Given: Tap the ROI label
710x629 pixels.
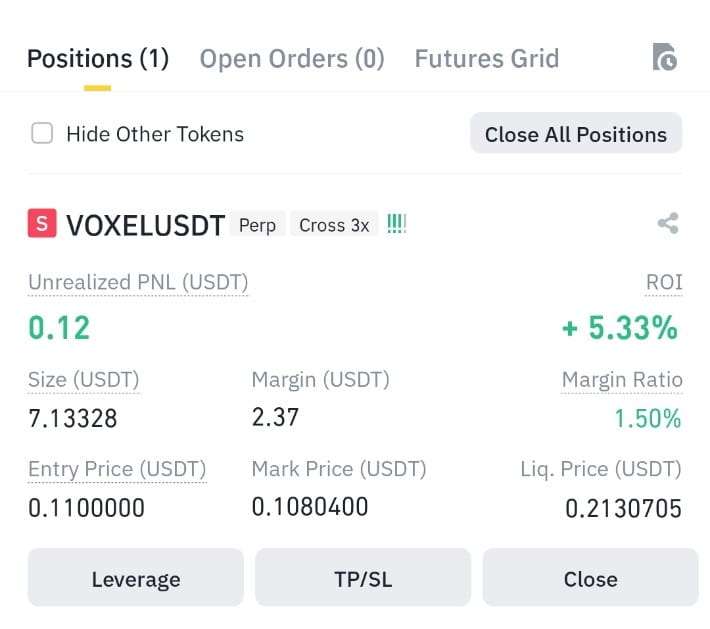Looking at the screenshot, I should (664, 283).
